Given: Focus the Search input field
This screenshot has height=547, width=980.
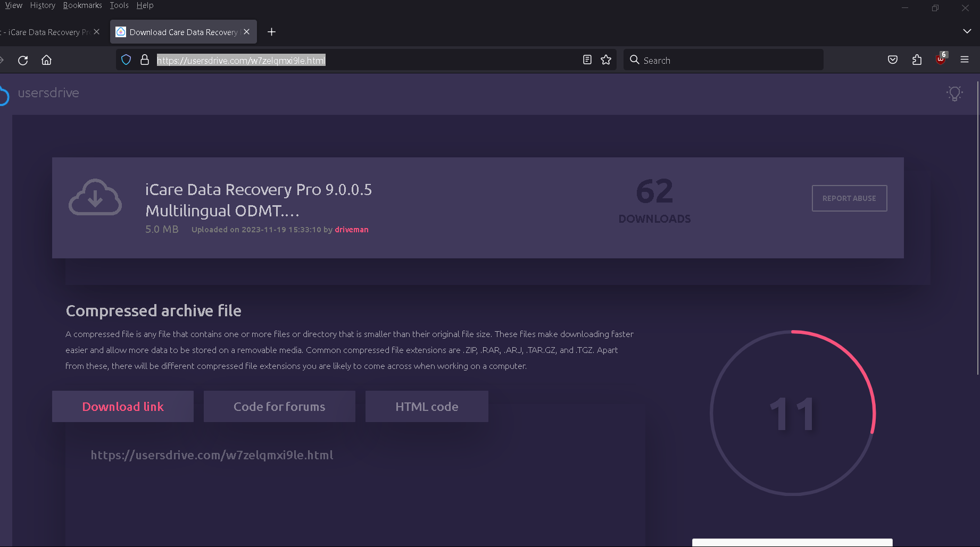Looking at the screenshot, I should 724,60.
